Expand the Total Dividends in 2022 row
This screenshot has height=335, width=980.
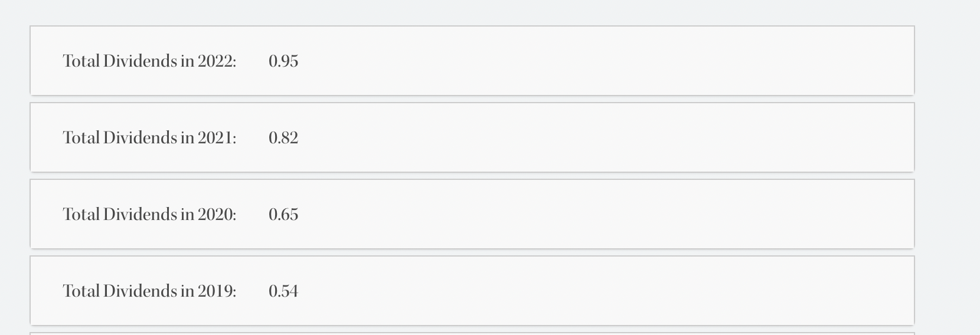(x=472, y=61)
